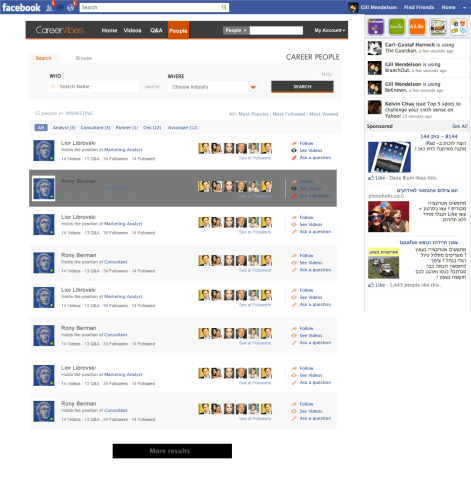Click the Search Name input field
The height and width of the screenshot is (480, 471).
93,87
